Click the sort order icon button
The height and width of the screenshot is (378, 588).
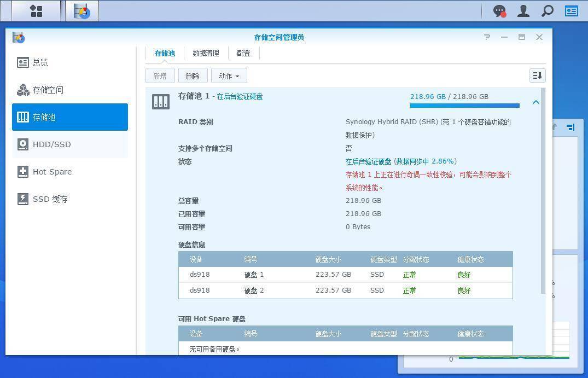pos(537,75)
